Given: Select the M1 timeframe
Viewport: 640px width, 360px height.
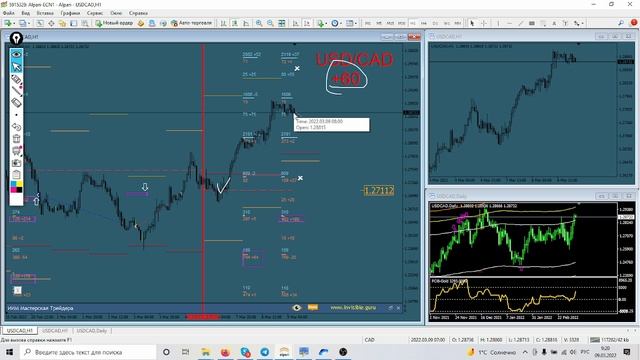Looking at the screenshot, I should pyautogui.click(x=368, y=23).
